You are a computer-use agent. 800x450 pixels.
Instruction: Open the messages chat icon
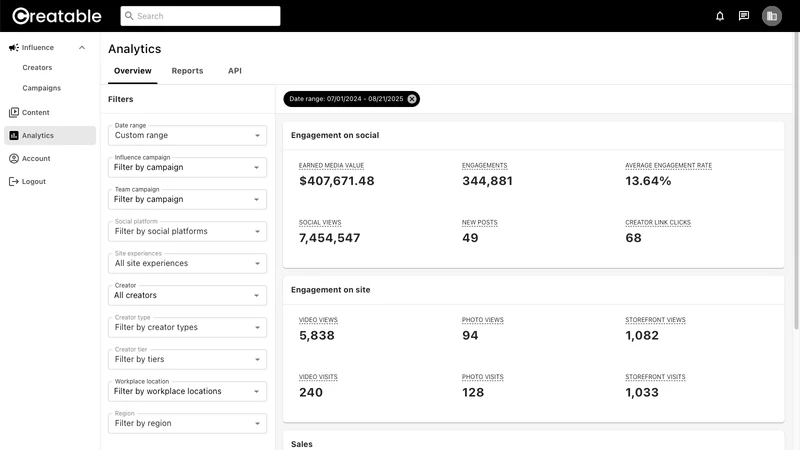point(744,16)
